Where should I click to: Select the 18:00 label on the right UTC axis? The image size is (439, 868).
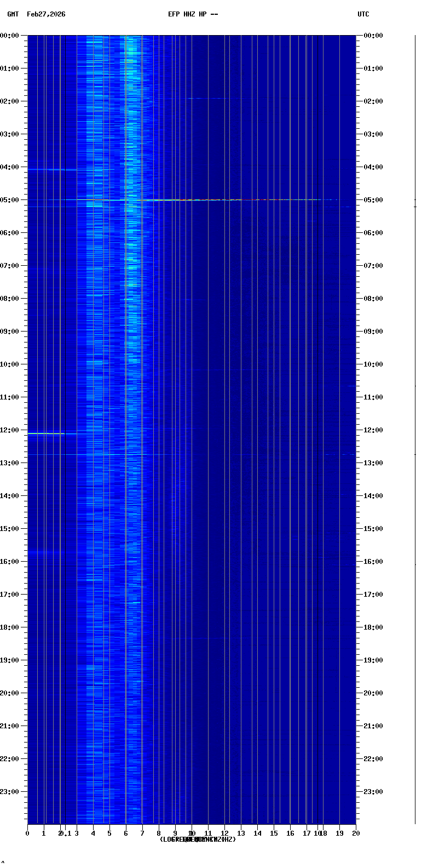[373, 627]
